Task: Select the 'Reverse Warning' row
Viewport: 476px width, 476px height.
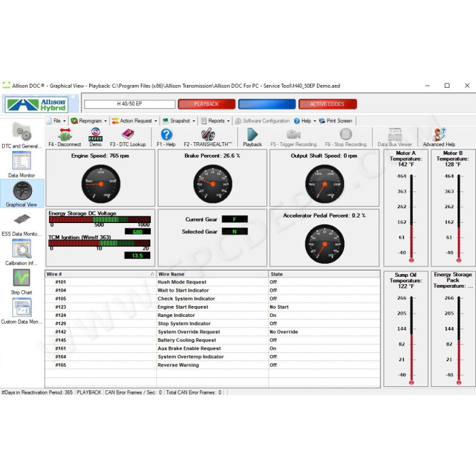Action: (212, 365)
